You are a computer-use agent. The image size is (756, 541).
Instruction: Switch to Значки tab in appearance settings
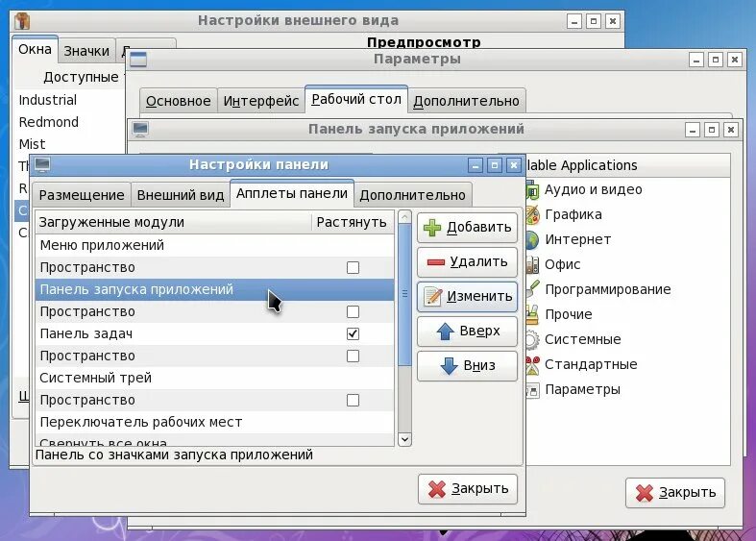(86, 51)
